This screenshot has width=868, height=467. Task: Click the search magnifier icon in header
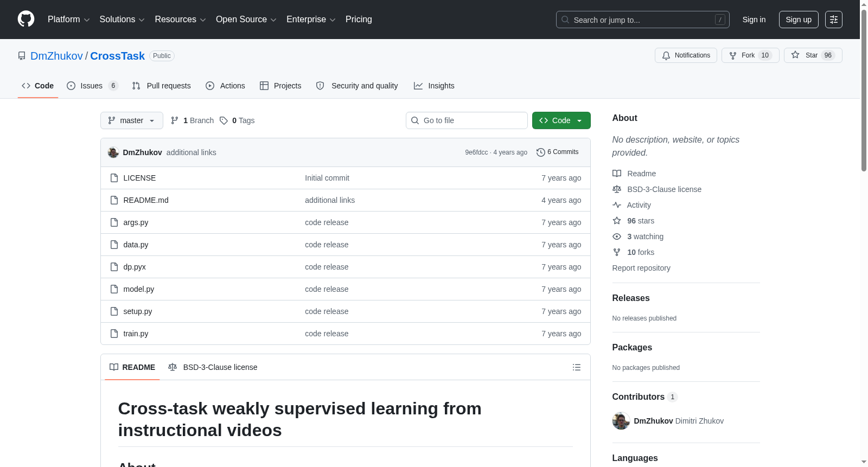coord(565,20)
